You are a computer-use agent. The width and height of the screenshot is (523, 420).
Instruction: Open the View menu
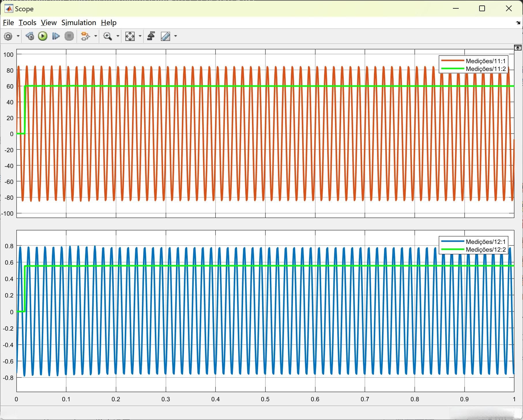click(x=49, y=22)
